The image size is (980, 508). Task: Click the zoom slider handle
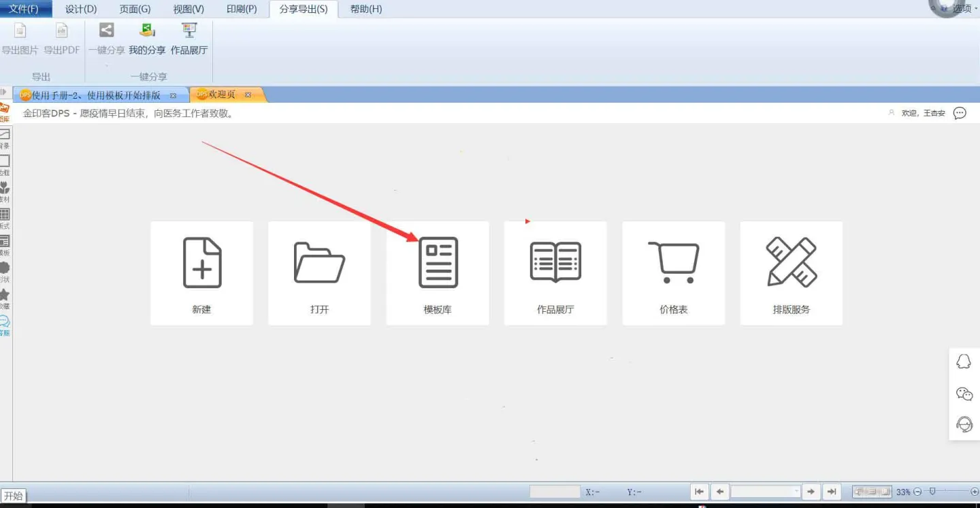(932, 491)
